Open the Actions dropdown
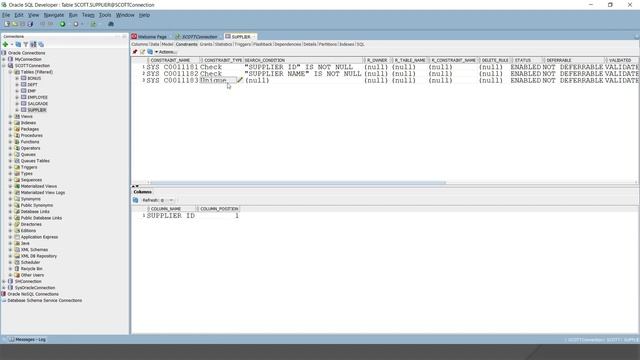 (x=165, y=52)
